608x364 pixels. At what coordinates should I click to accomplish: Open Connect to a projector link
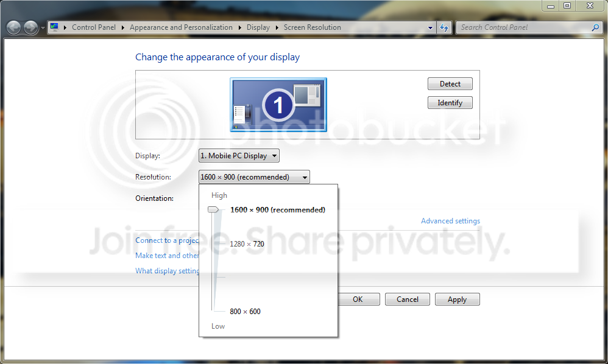pyautogui.click(x=167, y=240)
